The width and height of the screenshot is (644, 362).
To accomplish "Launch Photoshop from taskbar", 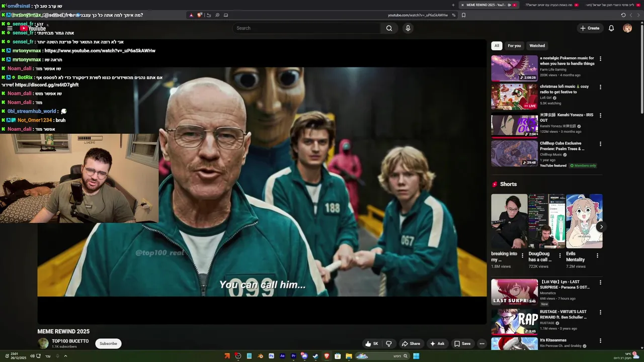I will pos(271,356).
